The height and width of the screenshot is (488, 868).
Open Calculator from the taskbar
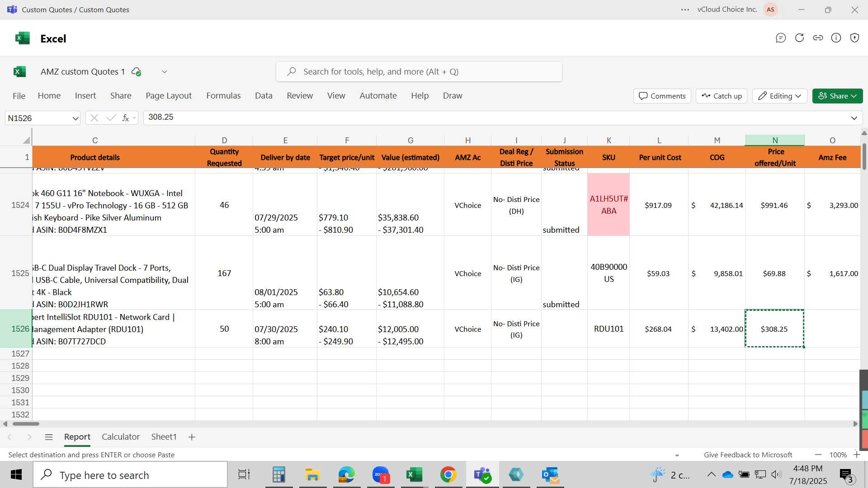[278, 475]
